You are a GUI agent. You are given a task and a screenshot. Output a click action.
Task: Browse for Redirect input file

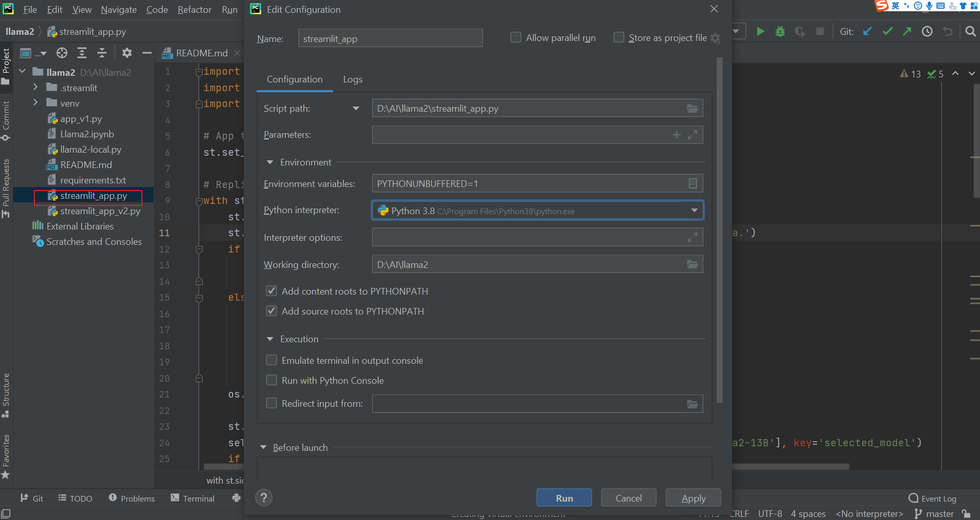pos(693,404)
